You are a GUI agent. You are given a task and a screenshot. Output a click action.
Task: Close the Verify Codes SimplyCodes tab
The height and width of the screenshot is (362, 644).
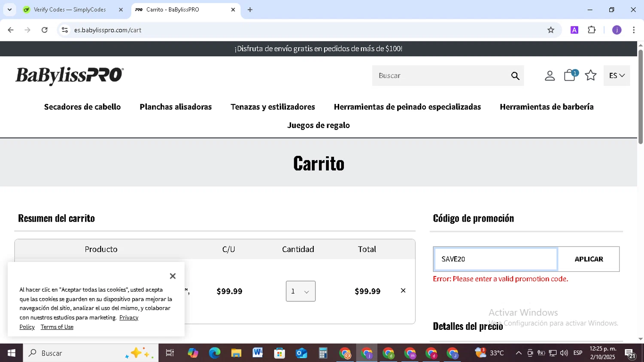tap(121, 9)
